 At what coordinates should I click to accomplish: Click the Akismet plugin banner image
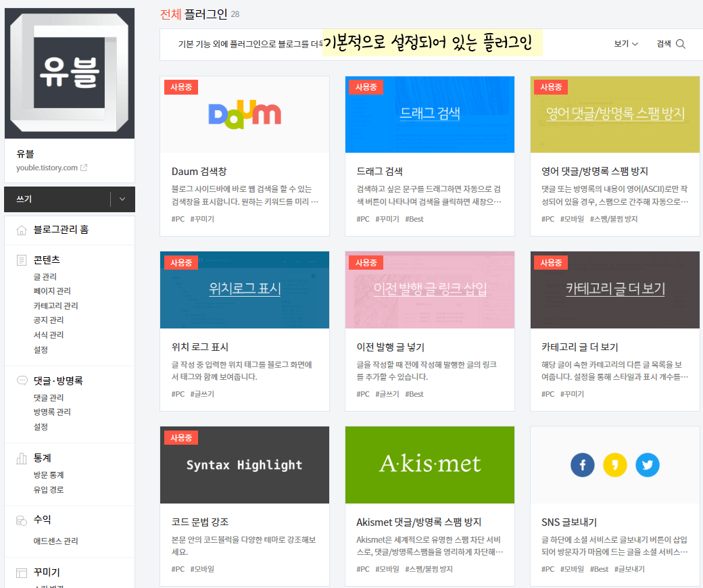[x=429, y=465]
